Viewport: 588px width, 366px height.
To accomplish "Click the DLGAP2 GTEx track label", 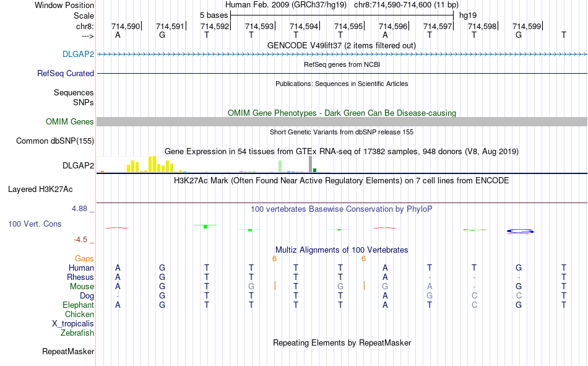I will [78, 165].
